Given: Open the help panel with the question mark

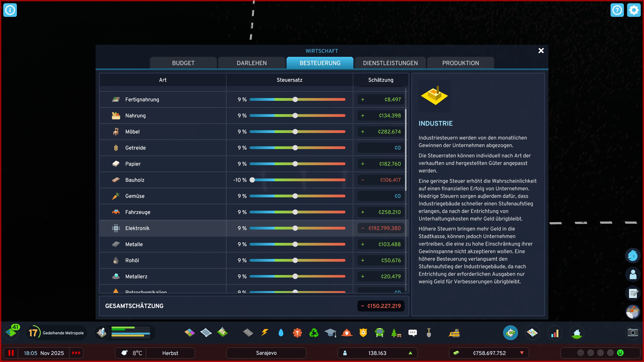Looking at the screenshot, I should click(617, 10).
